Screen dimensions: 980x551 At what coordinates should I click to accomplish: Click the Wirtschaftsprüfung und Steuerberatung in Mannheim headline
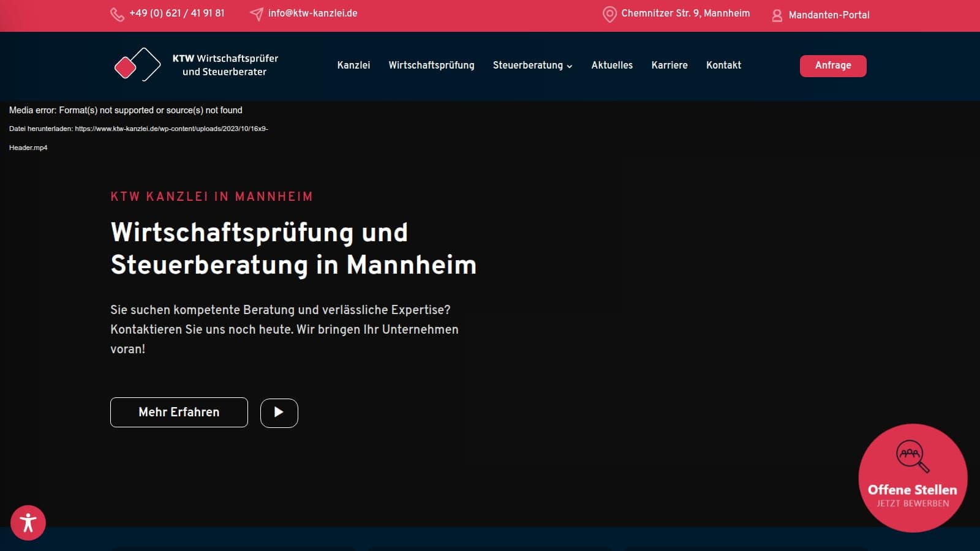pyautogui.click(x=293, y=249)
